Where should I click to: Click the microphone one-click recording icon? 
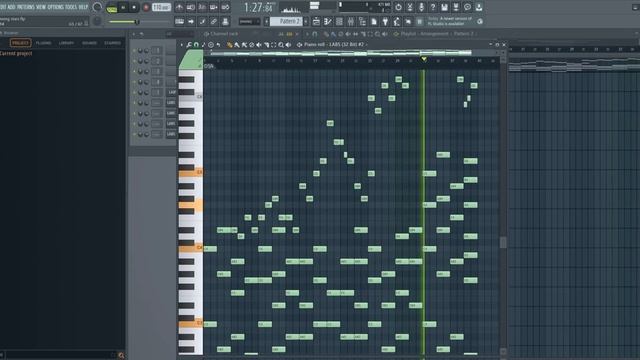421,7
